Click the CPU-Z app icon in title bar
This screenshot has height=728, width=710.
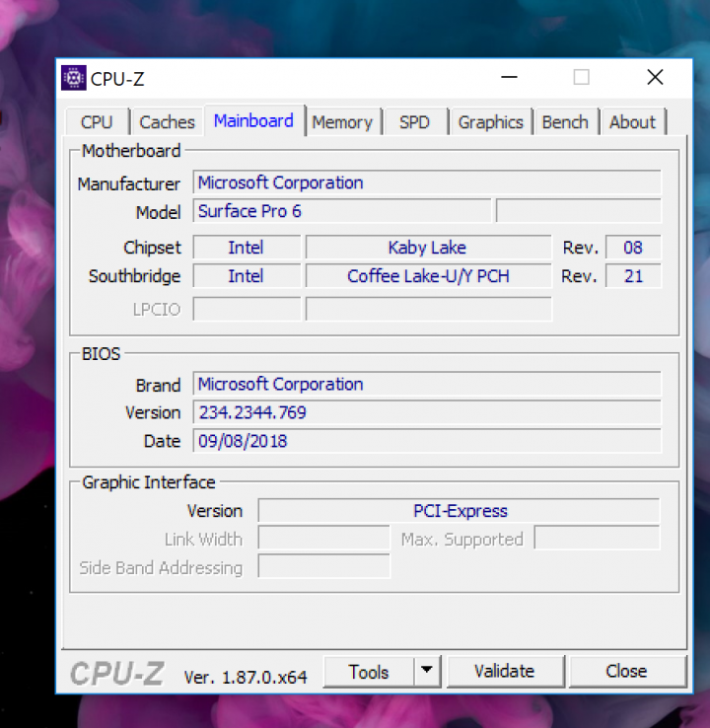tap(73, 78)
